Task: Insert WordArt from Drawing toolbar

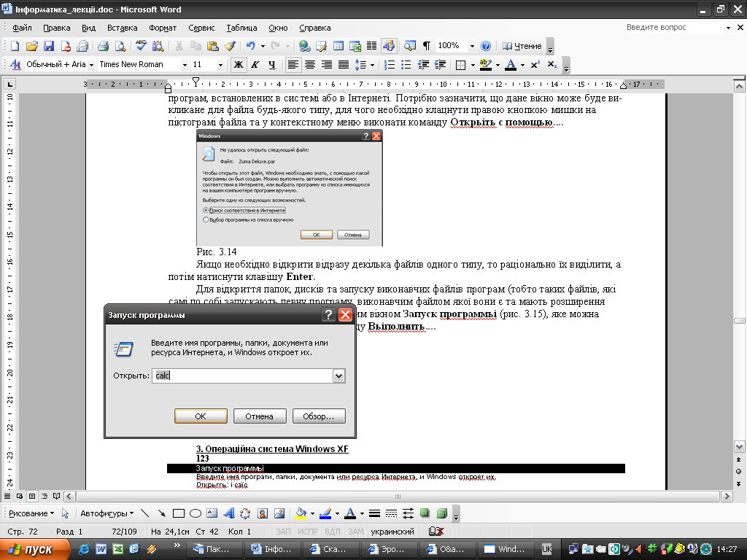Action: (x=228, y=513)
